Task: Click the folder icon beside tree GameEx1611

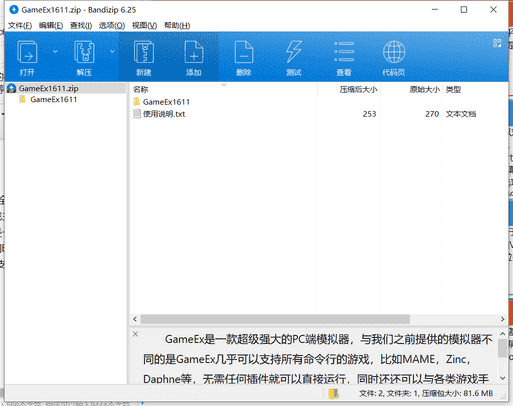Action: pos(22,99)
